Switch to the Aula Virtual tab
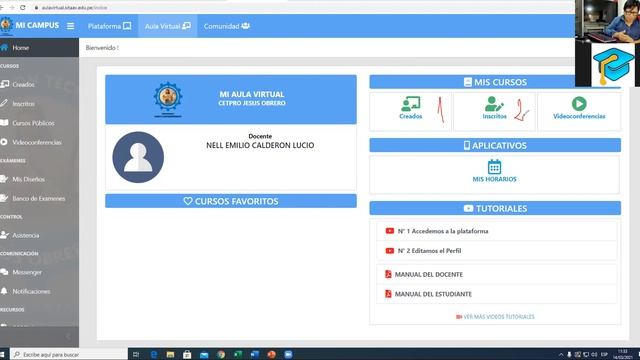 pos(168,26)
